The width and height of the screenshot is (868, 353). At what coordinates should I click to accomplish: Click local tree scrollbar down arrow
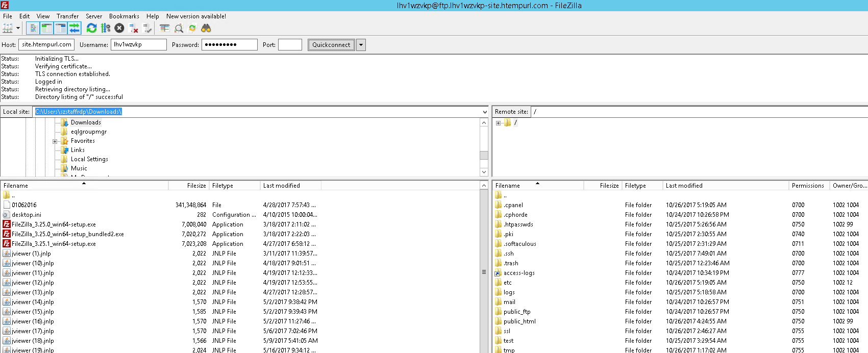coord(484,172)
